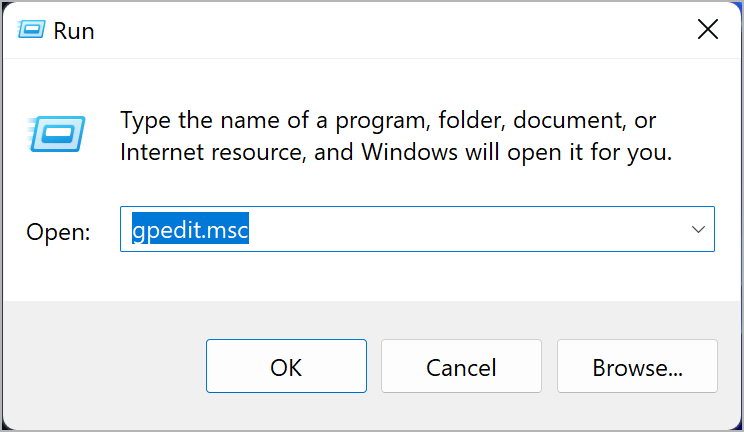Click the empty title bar area
744x432 pixels.
[x=380, y=30]
